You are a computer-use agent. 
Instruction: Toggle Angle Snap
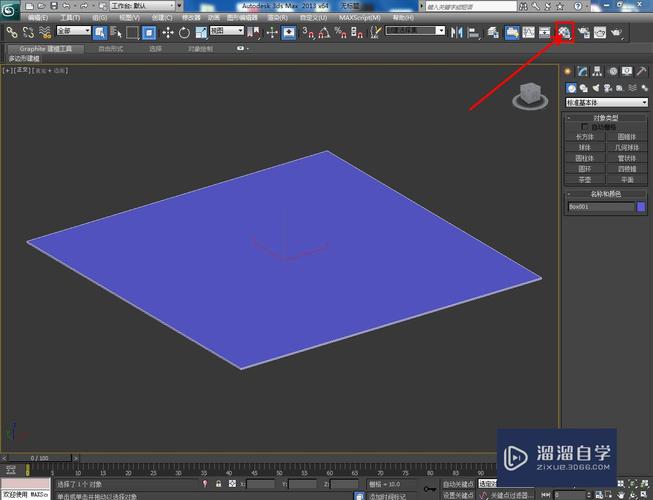[x=324, y=32]
